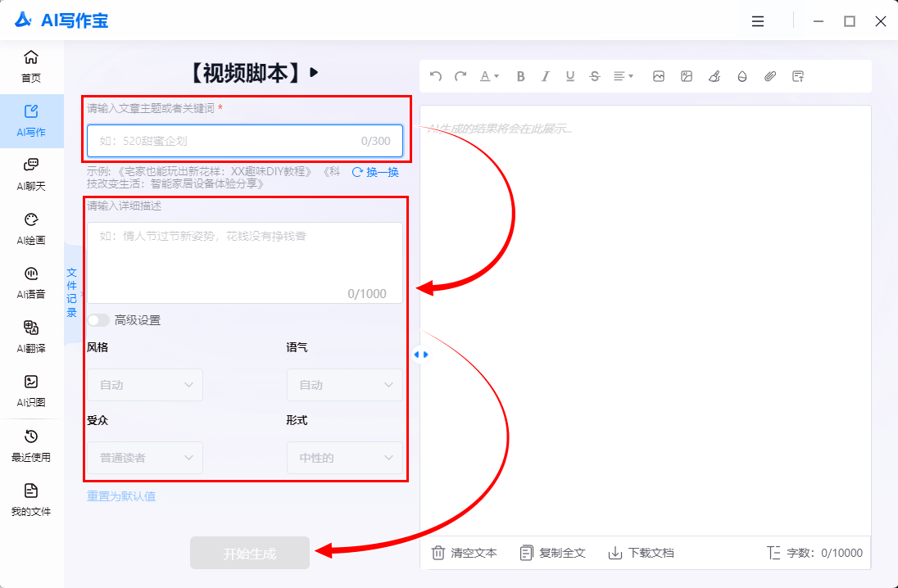
Task: Toggle underline formatting in toolbar
Action: tap(570, 76)
